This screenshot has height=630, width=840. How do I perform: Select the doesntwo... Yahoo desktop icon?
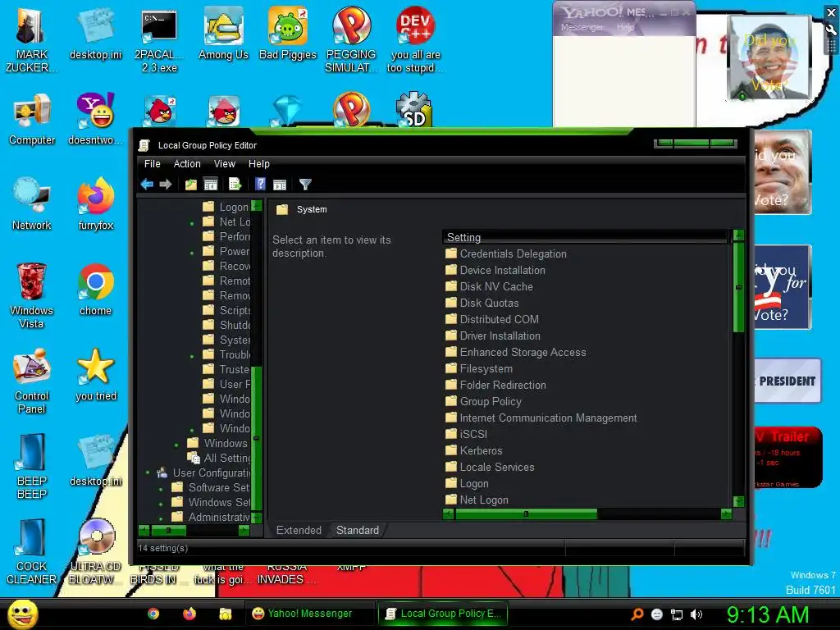[x=95, y=119]
